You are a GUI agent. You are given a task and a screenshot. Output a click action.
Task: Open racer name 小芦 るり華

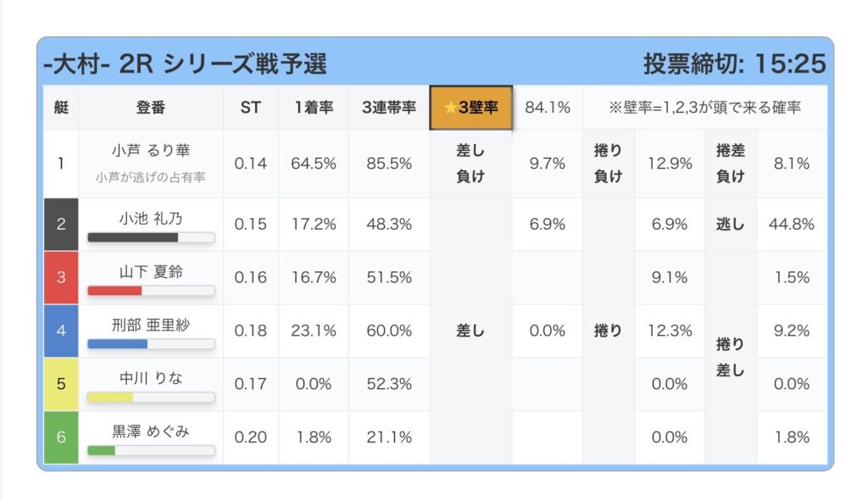(x=151, y=151)
